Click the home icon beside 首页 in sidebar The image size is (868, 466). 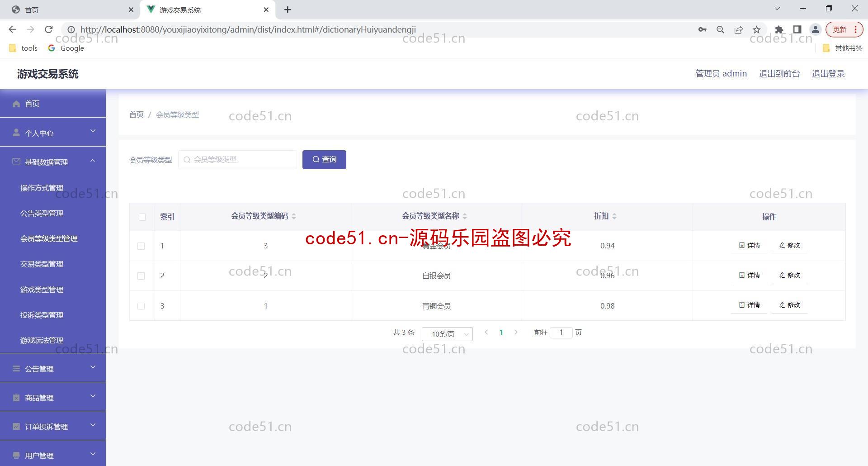(x=16, y=104)
